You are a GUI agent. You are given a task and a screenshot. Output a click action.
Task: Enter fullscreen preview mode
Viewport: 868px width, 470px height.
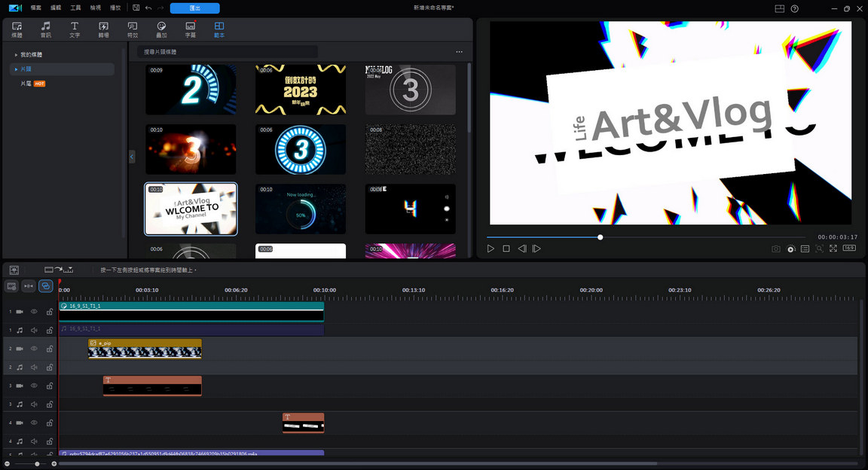[833, 249]
